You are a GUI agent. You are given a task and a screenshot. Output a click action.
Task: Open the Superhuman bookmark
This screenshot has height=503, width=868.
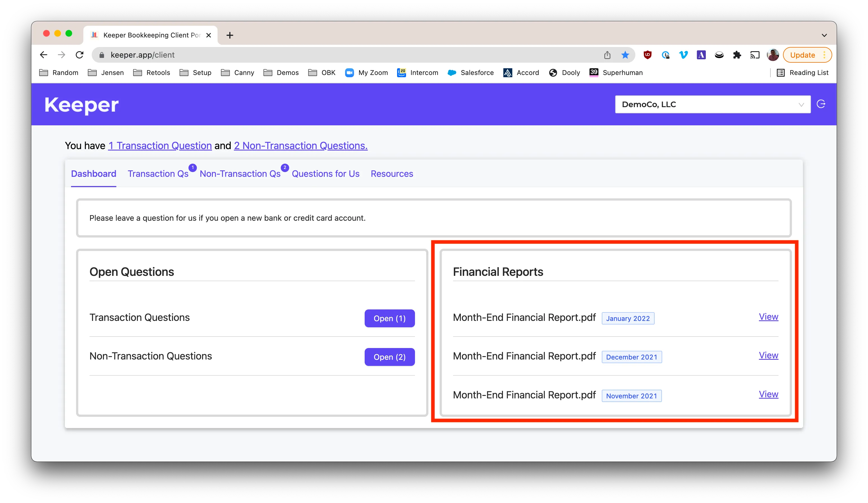tap(616, 73)
